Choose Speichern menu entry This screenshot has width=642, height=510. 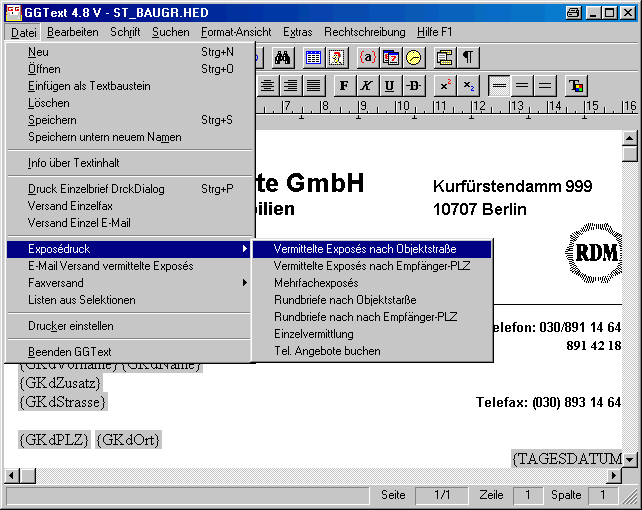pos(130,120)
